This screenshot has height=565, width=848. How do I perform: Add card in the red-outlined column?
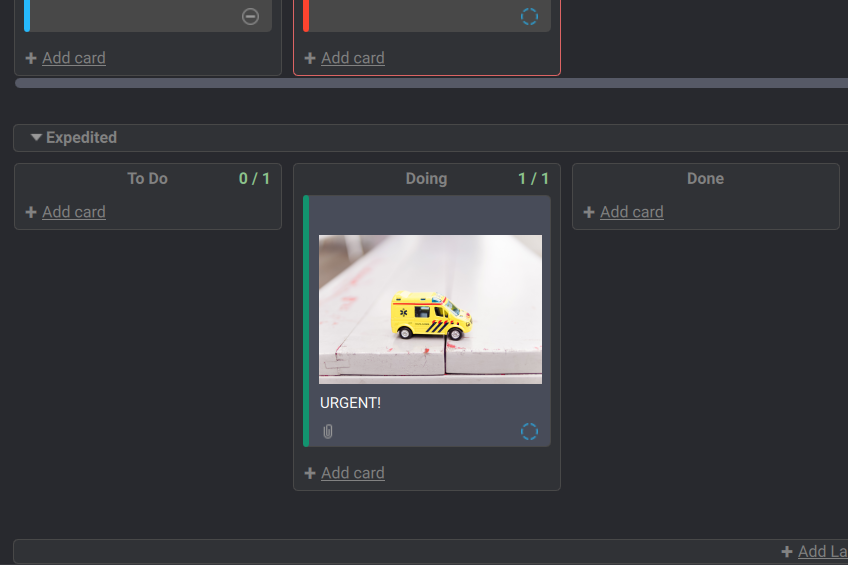point(353,58)
